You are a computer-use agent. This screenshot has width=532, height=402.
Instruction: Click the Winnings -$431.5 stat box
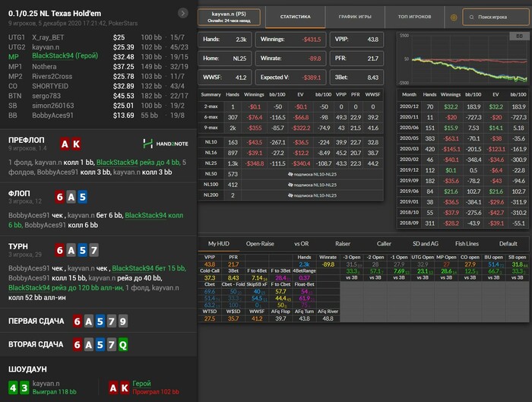coord(290,40)
